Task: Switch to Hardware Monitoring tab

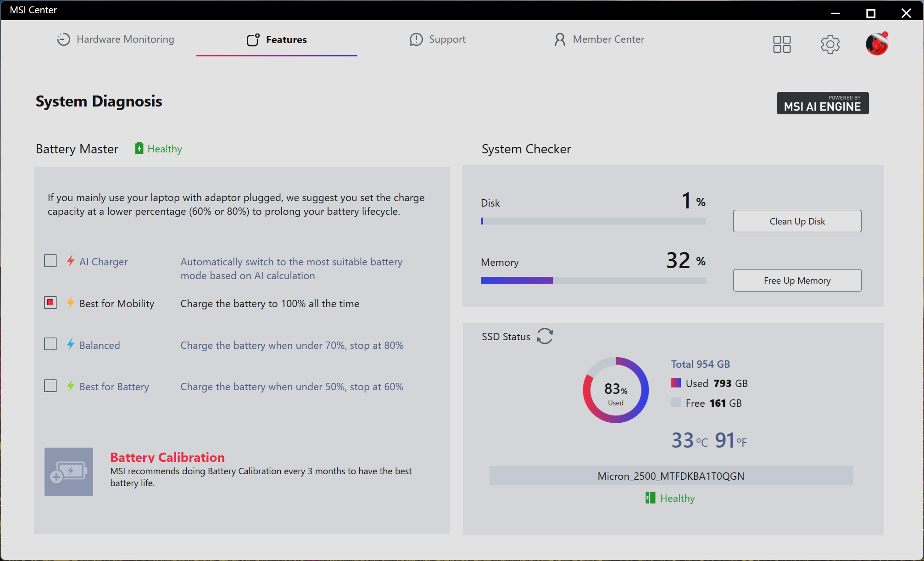Action: 116,39
